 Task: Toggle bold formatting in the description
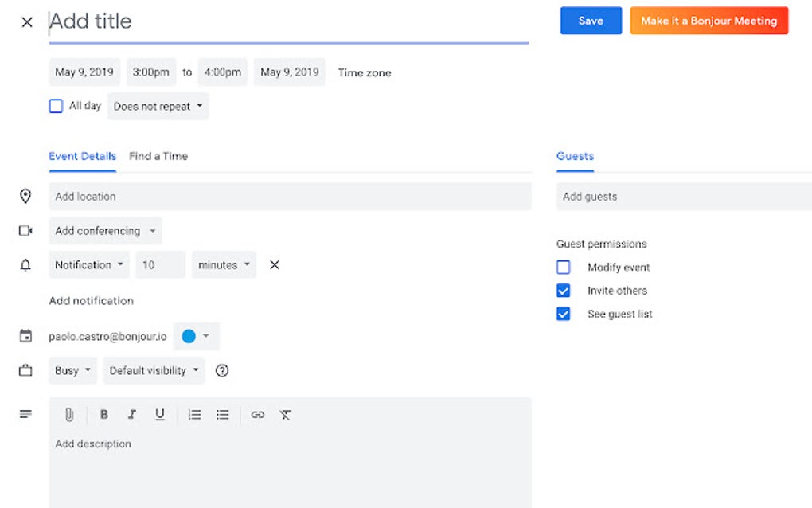(x=103, y=414)
